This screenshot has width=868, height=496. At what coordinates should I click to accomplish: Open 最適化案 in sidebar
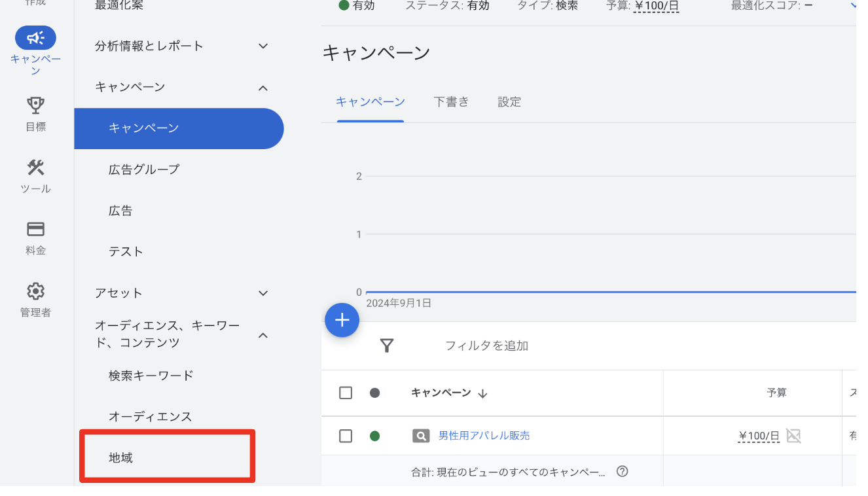coord(119,6)
